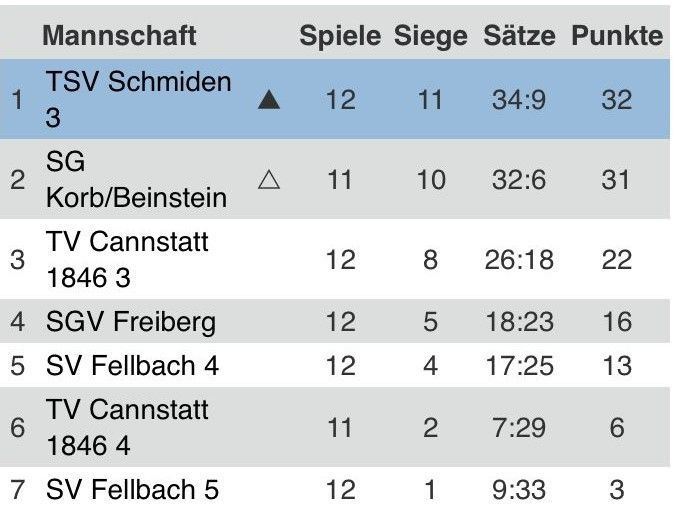
Task: Click the Siege column header
Action: pos(430,36)
